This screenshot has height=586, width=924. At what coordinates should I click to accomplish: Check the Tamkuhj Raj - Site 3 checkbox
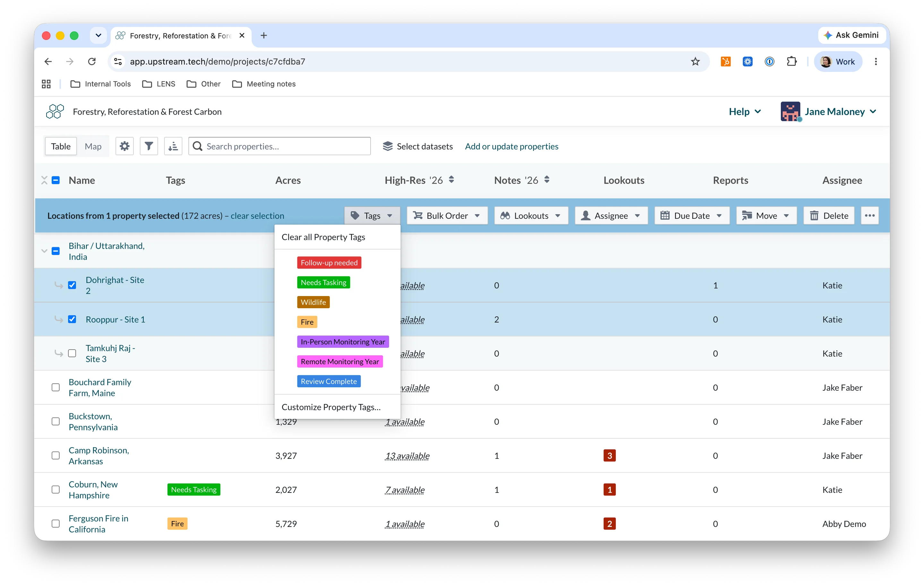coord(72,354)
